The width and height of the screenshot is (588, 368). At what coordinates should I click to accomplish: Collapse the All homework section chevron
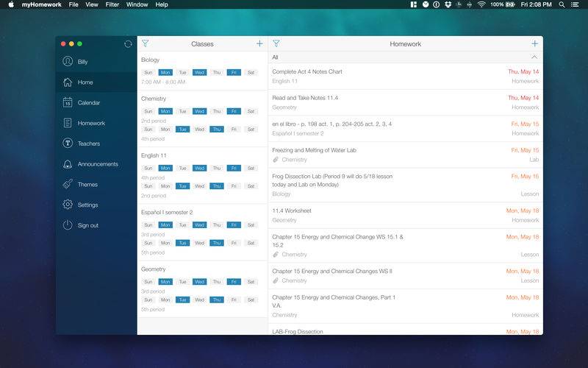click(x=534, y=57)
